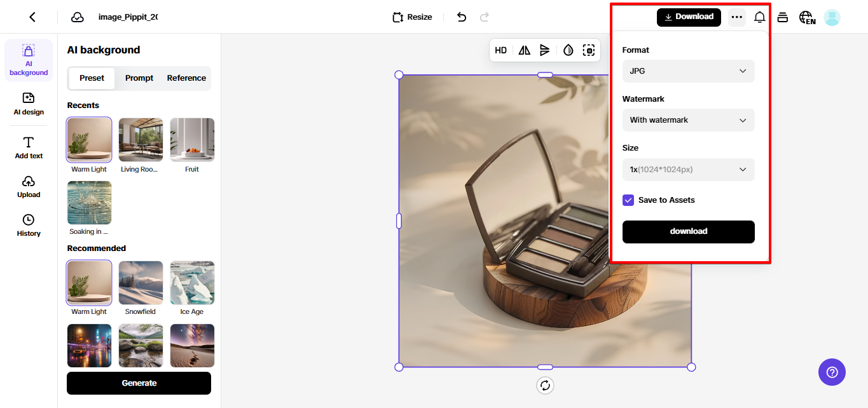Select the Ice Age recommended background
This screenshot has height=408, width=868.
[x=192, y=283]
